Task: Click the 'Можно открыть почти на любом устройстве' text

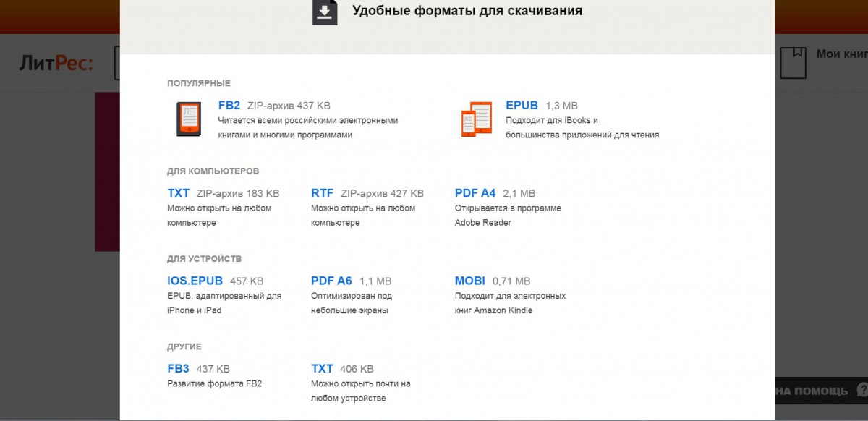Action: (x=360, y=391)
